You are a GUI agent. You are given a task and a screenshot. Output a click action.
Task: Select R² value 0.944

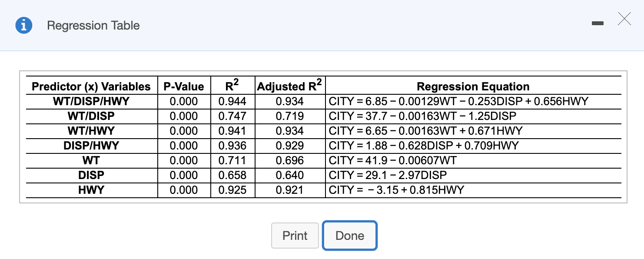click(232, 102)
